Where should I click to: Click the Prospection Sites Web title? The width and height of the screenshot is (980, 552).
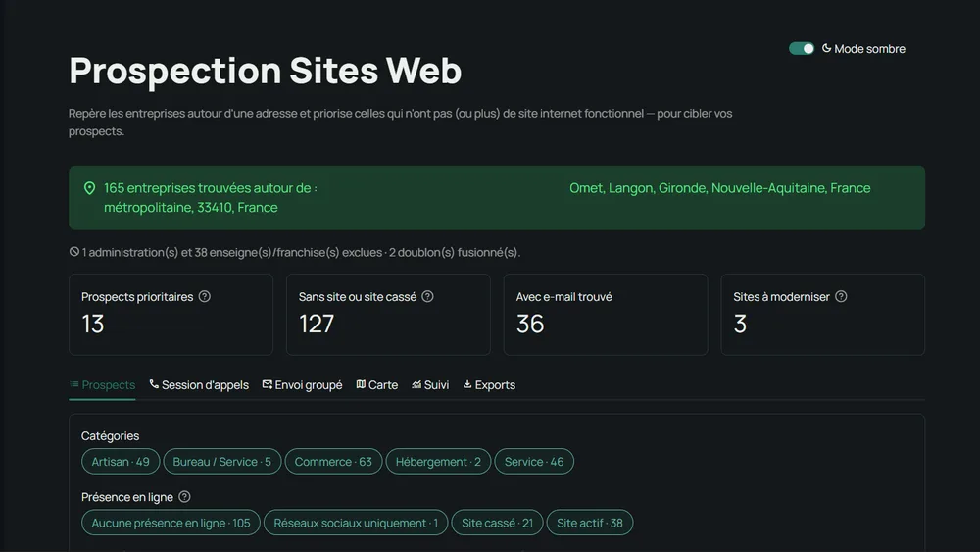point(265,70)
